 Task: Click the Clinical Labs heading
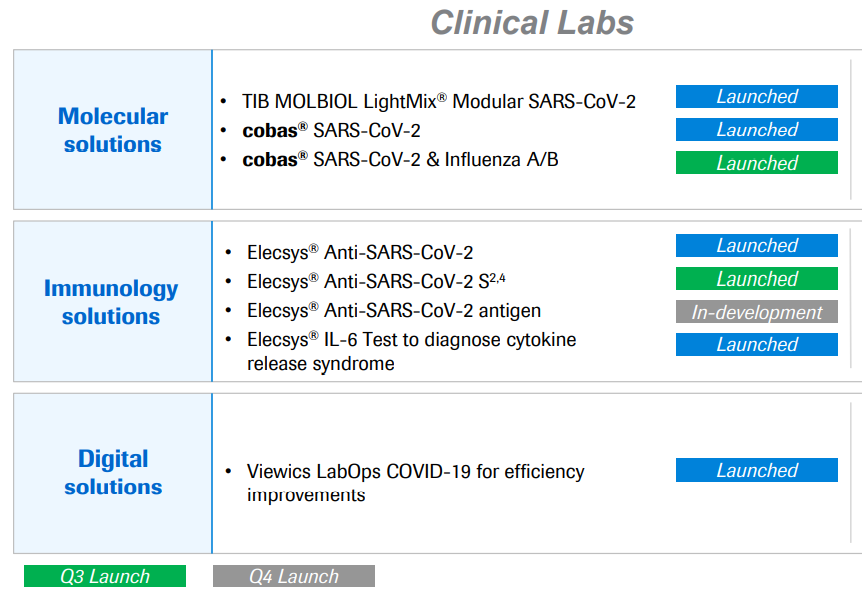click(x=532, y=22)
